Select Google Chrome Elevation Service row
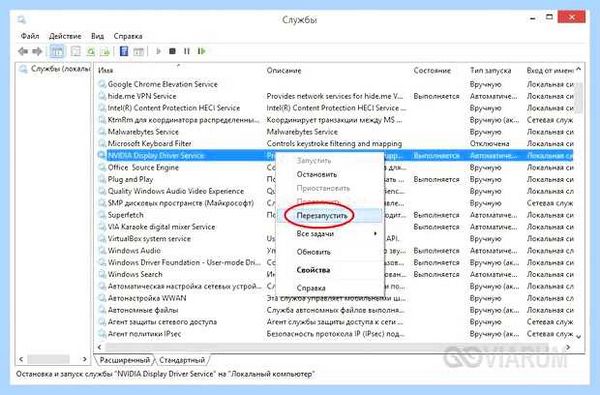 [x=335, y=84]
